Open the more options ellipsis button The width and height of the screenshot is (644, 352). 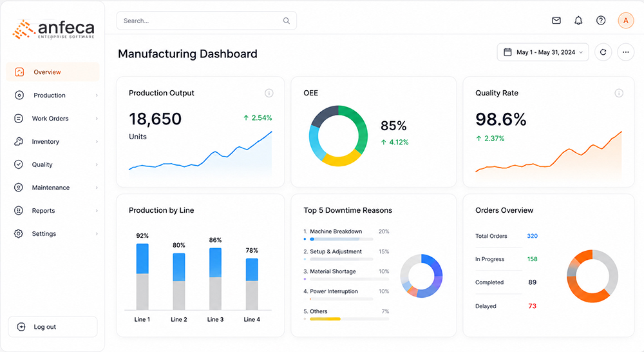(x=625, y=52)
